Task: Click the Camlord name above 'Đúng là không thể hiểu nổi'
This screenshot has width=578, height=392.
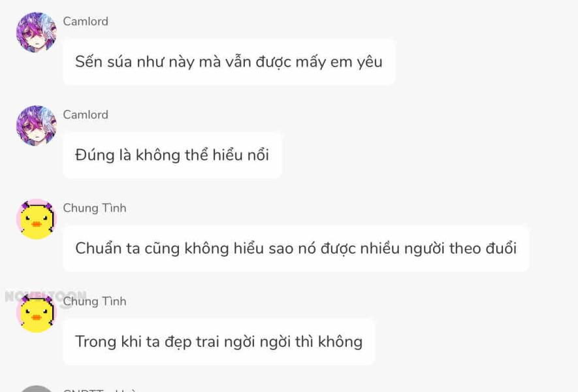Action: tap(86, 115)
